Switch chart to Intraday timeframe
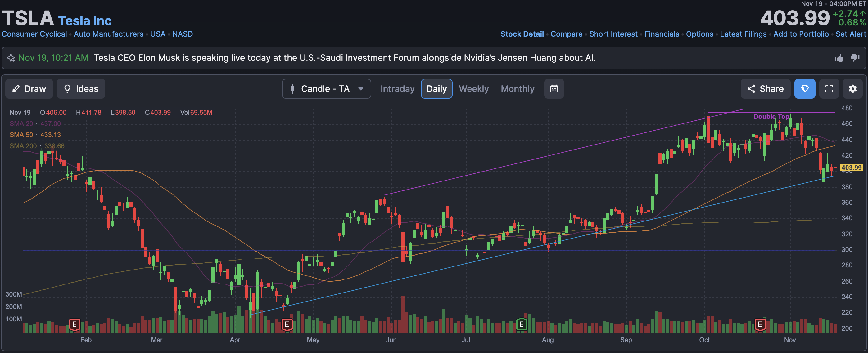868x353 pixels. pos(397,89)
